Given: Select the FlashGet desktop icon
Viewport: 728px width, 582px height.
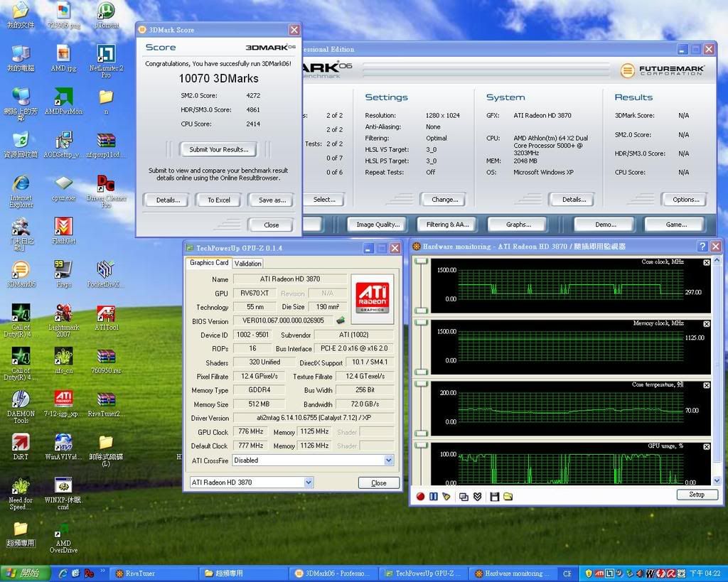Looking at the screenshot, I should pos(63,231).
